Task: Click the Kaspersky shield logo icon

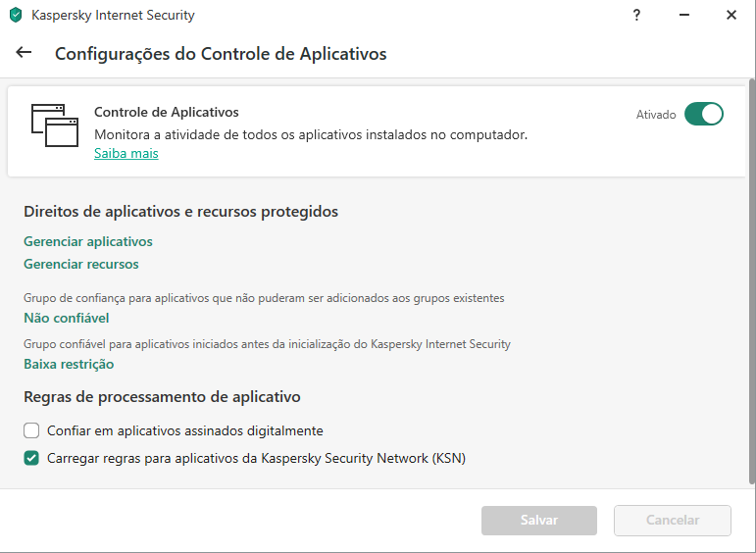Action: click(x=15, y=16)
